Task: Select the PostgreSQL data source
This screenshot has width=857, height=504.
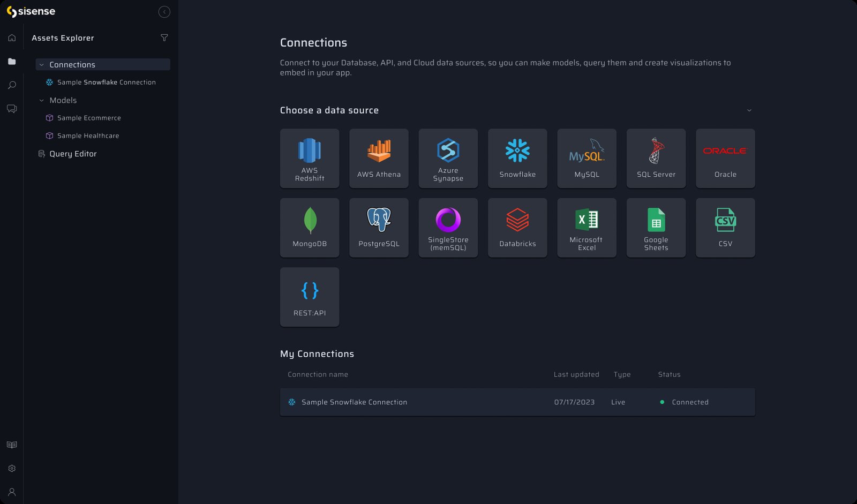Action: [x=379, y=228]
